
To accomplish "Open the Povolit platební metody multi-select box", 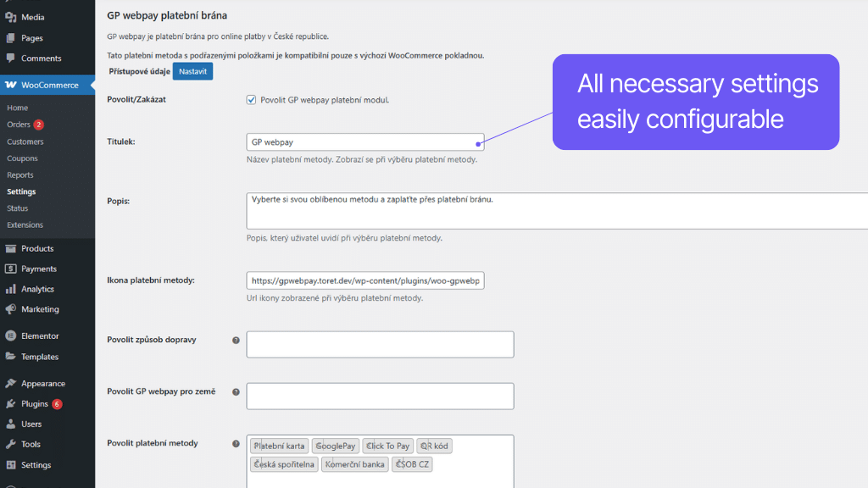I will pos(380,462).
